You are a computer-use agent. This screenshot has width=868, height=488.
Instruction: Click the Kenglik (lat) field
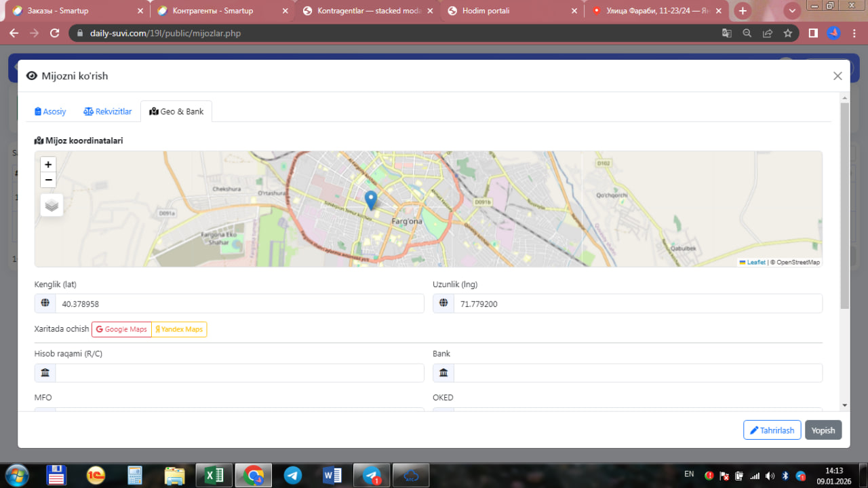239,304
